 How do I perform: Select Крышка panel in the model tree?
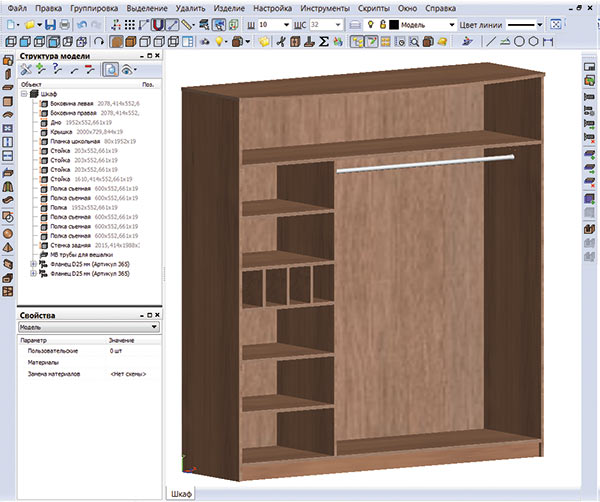point(62,131)
